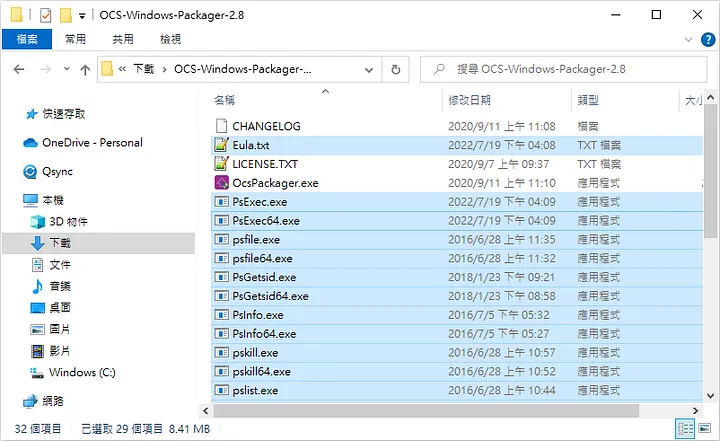Click the psfile.exe file icon
The image size is (720, 441).
(221, 239)
